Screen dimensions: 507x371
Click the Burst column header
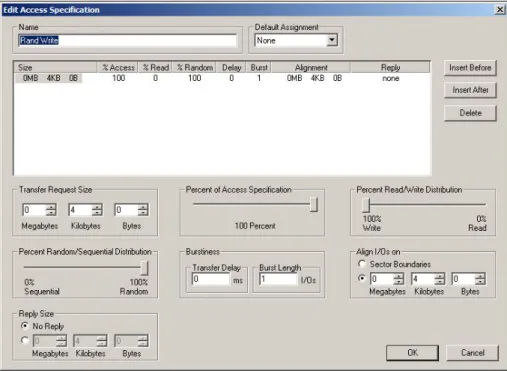(x=259, y=68)
